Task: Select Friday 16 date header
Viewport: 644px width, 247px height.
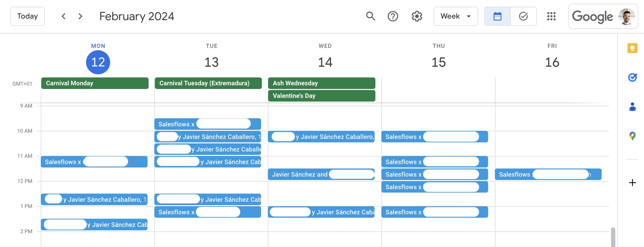Action: tap(552, 62)
